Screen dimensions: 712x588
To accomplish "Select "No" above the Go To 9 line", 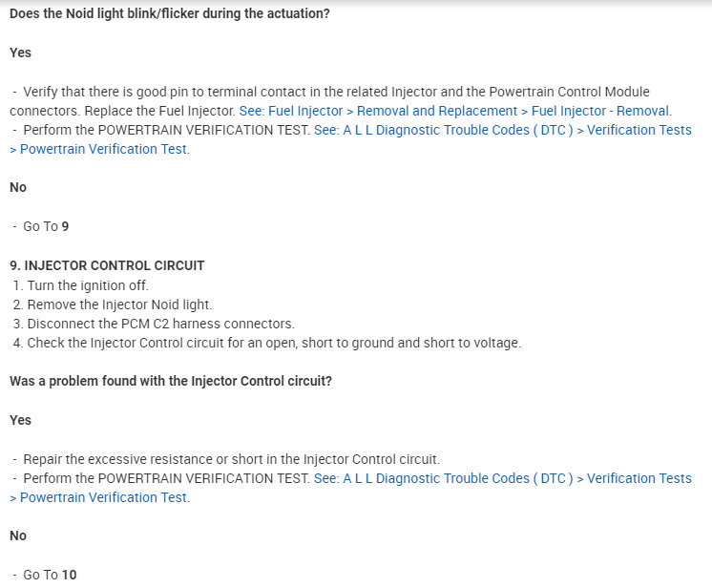I will coord(18,188).
